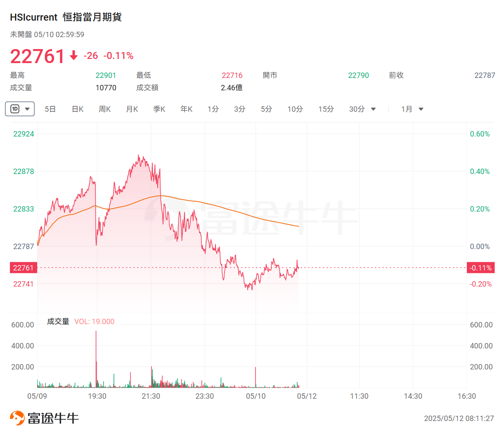Click the 1D timeframe icon
Screen dimensions: 504x435
click(x=15, y=109)
